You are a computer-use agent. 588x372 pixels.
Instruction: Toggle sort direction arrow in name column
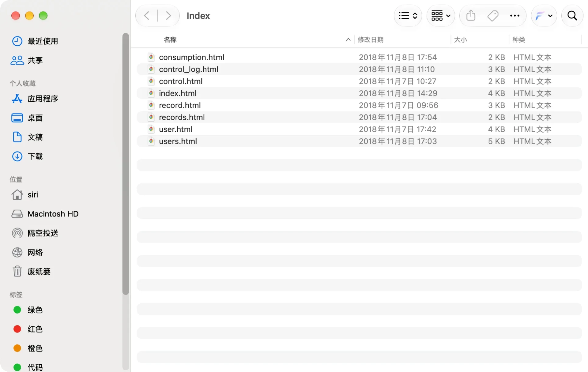(x=348, y=39)
